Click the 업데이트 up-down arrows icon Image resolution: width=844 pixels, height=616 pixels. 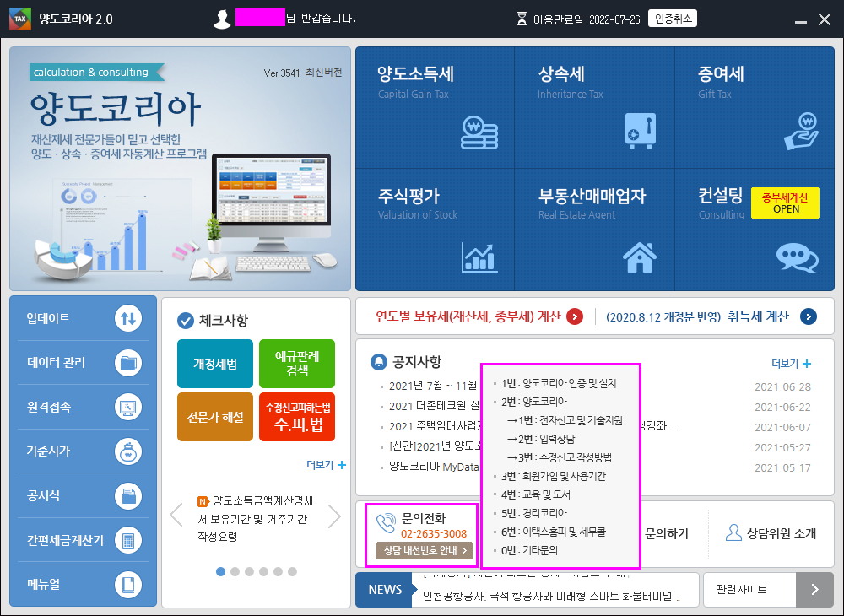tap(128, 318)
